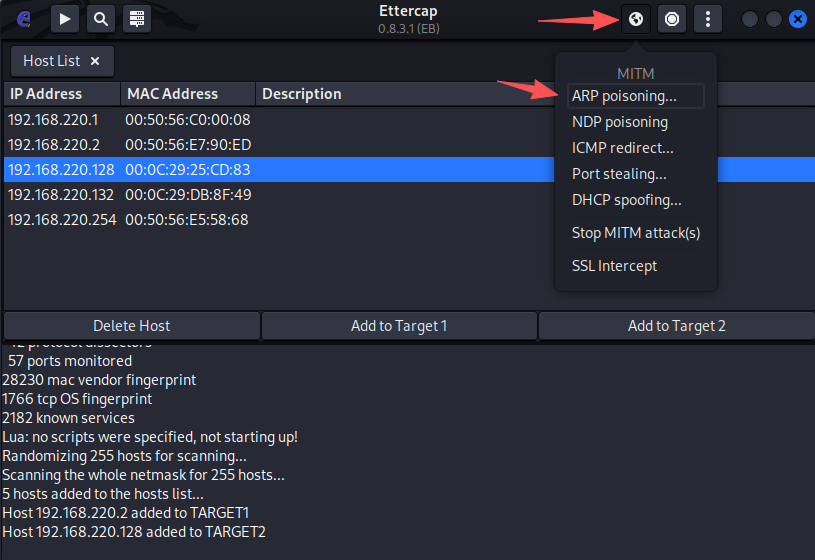
Task: Click Stop MITM attack(s)
Action: point(636,233)
